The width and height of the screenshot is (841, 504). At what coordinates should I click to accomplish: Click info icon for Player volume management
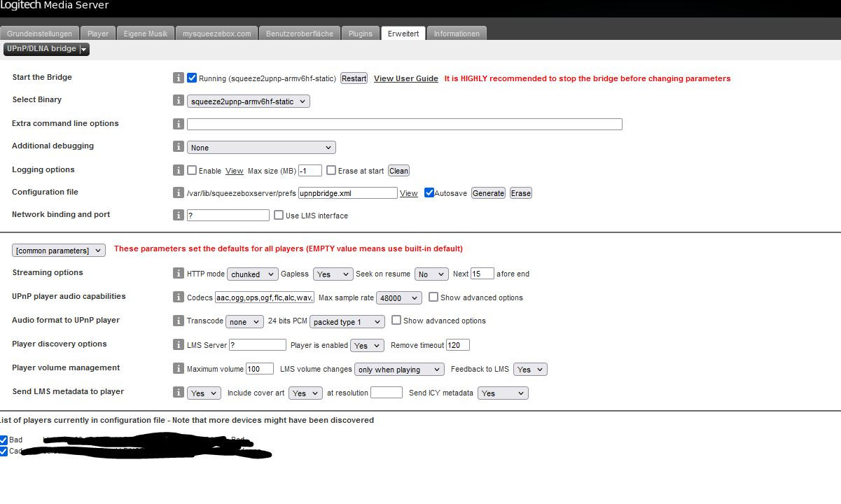click(179, 368)
